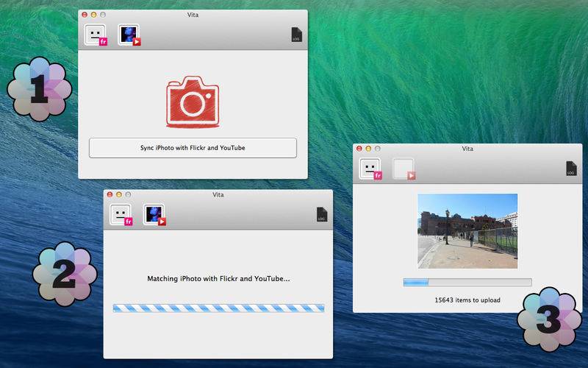This screenshot has height=368, width=588.
Task: Minimize Vita window with Sync iPhoto button
Action: click(94, 15)
